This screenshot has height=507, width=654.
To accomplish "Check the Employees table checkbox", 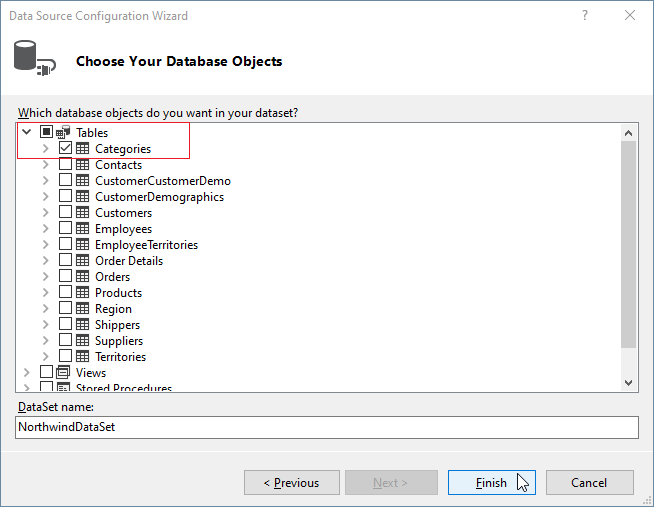I will pyautogui.click(x=65, y=228).
